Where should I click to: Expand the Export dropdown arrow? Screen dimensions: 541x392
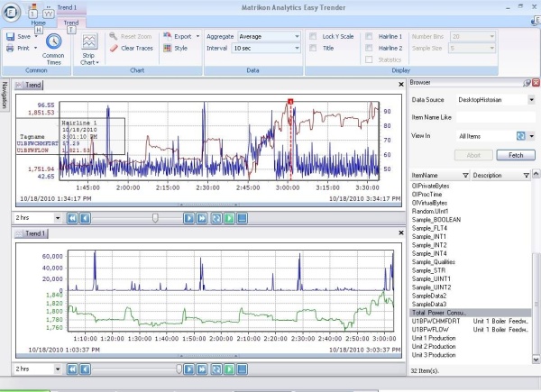[197, 36]
